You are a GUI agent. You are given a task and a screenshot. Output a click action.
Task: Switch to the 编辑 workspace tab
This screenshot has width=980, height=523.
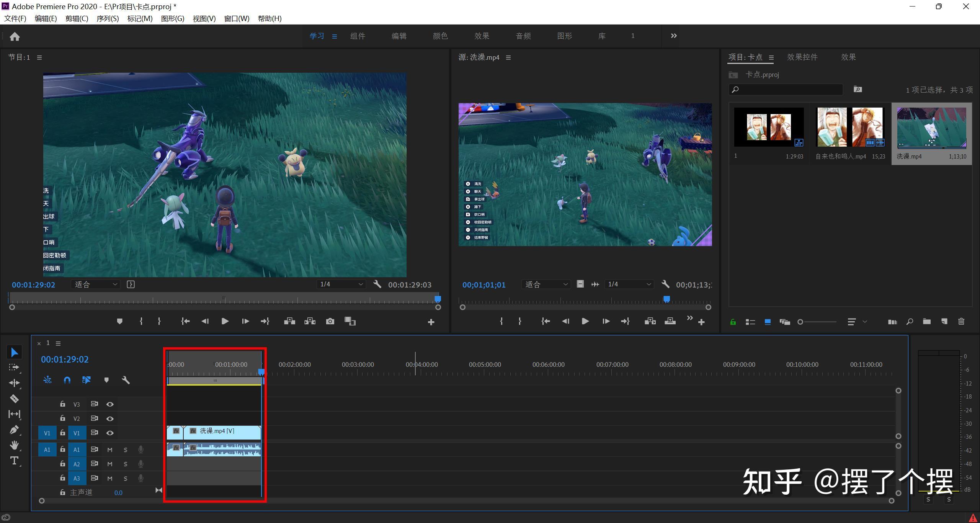coord(399,36)
